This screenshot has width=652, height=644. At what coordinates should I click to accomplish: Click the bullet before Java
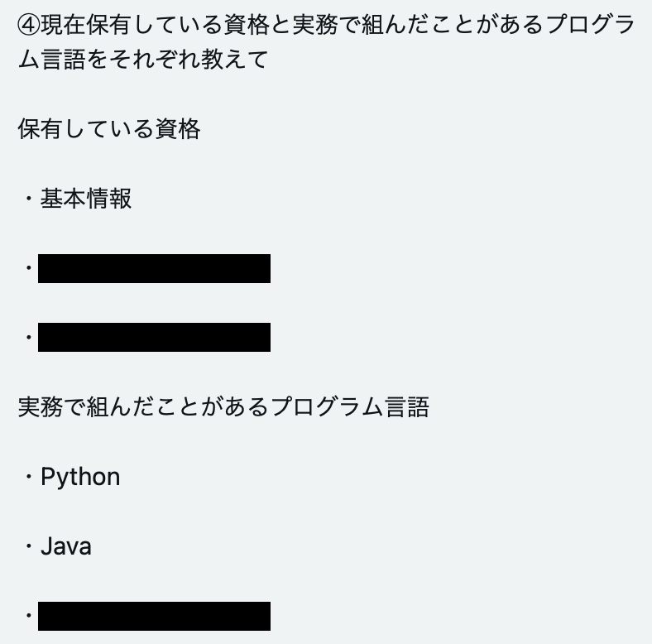(x=29, y=546)
